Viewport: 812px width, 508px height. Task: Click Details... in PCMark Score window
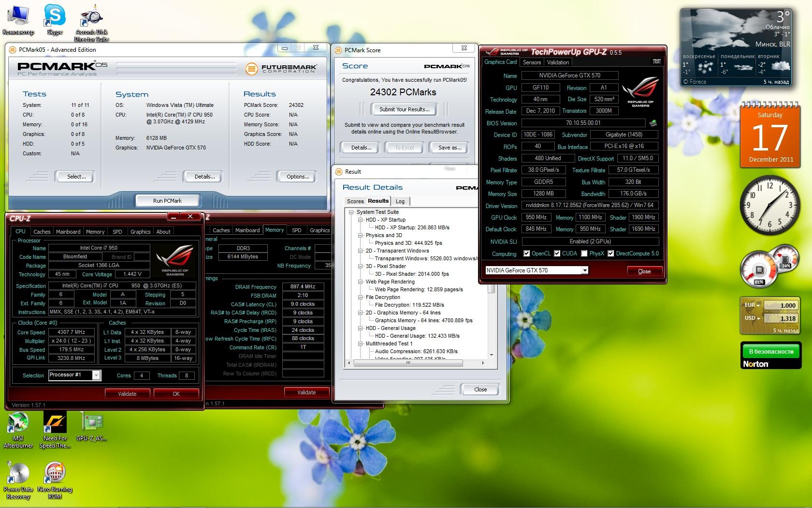(361, 148)
